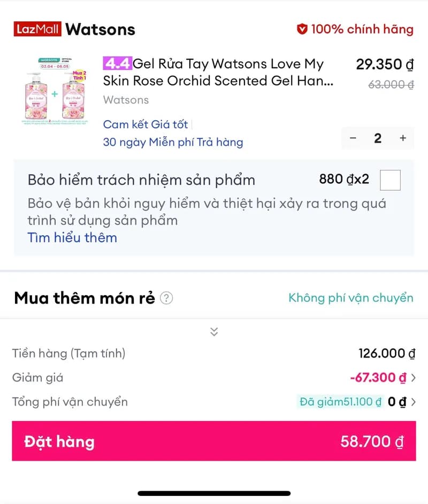The height and width of the screenshot is (504, 428).
Task: Tap the plus icon to increase quantity
Action: (x=402, y=138)
